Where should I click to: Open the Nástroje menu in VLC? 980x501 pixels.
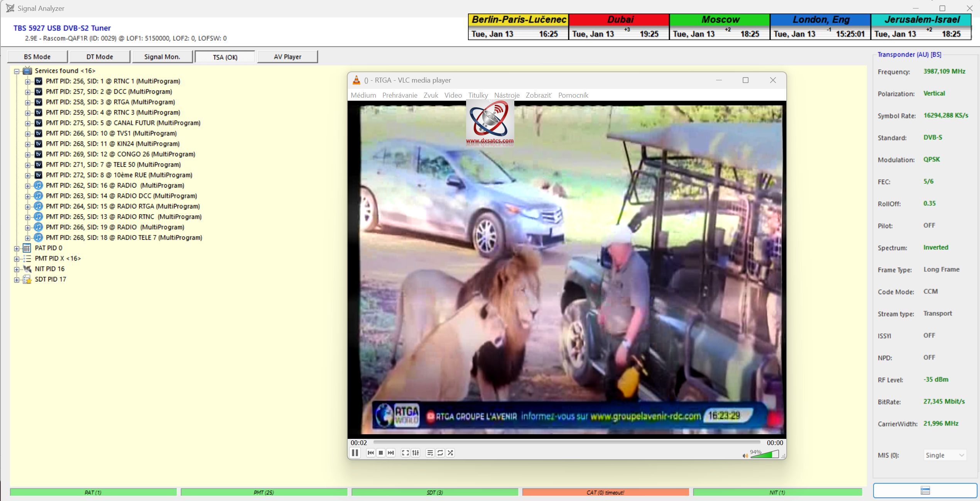tap(507, 95)
